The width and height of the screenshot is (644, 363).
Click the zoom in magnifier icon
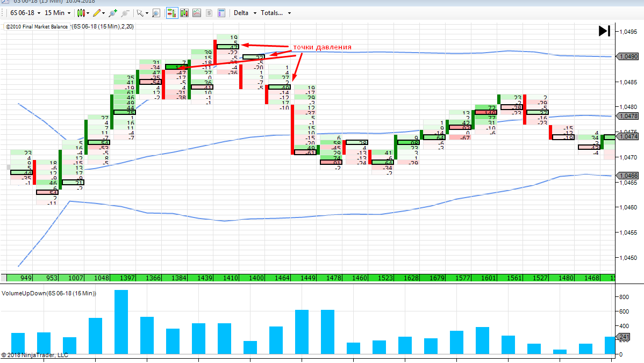coord(112,13)
